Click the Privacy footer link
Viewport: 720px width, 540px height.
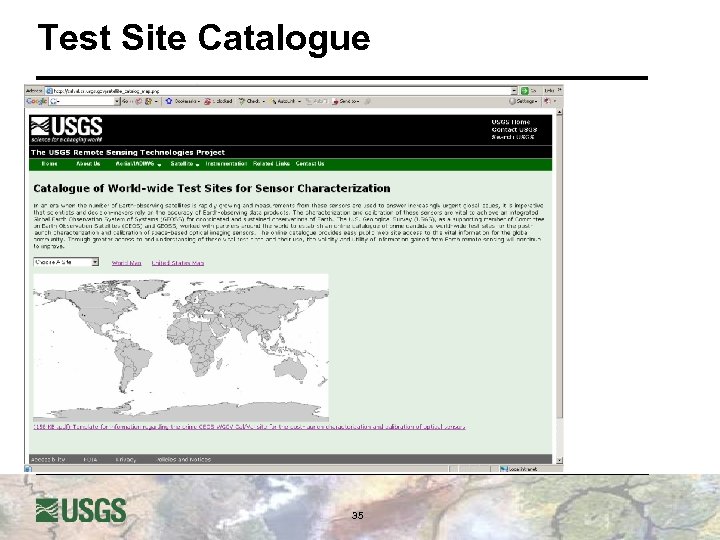pos(126,459)
